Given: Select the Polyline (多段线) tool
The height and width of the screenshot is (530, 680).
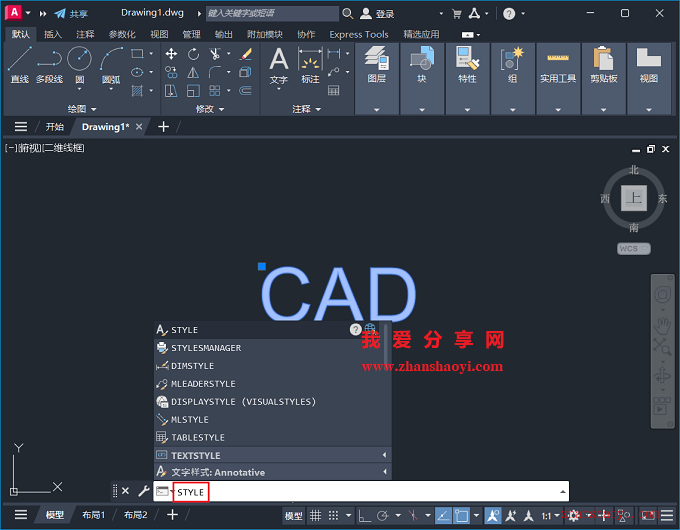Looking at the screenshot, I should [x=49, y=65].
